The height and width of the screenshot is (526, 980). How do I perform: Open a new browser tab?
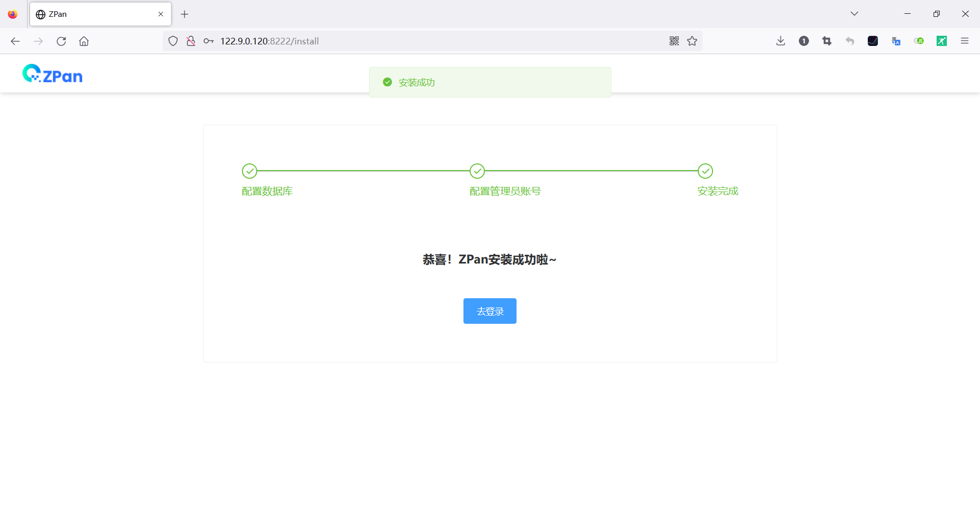coord(185,14)
